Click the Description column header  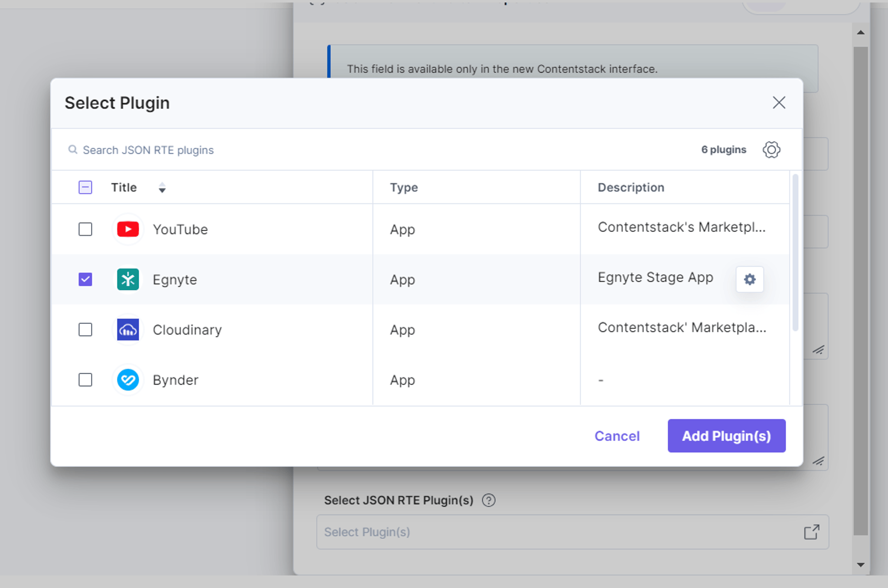click(631, 187)
